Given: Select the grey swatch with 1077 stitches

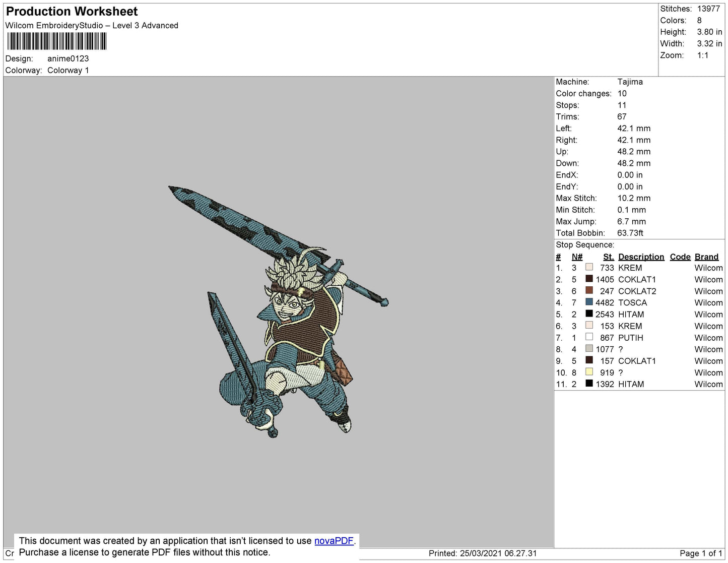Looking at the screenshot, I should tap(589, 348).
